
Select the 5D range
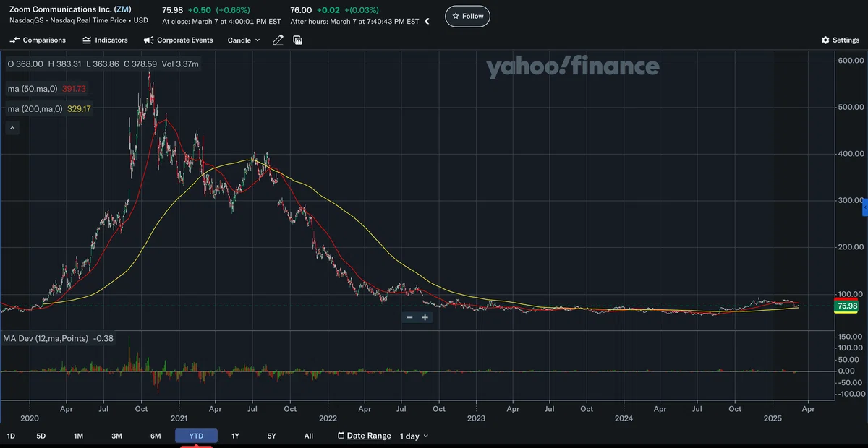[41, 436]
